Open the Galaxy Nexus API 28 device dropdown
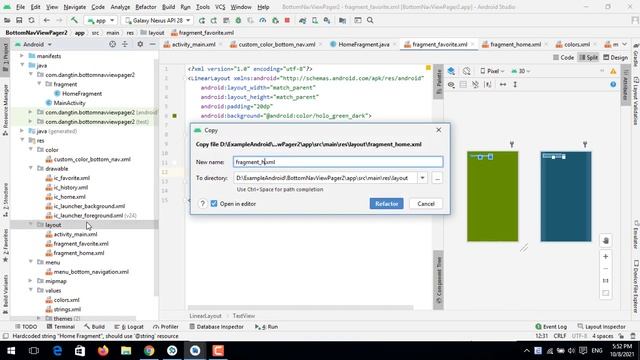The width and height of the screenshot is (640, 360). coord(158,20)
